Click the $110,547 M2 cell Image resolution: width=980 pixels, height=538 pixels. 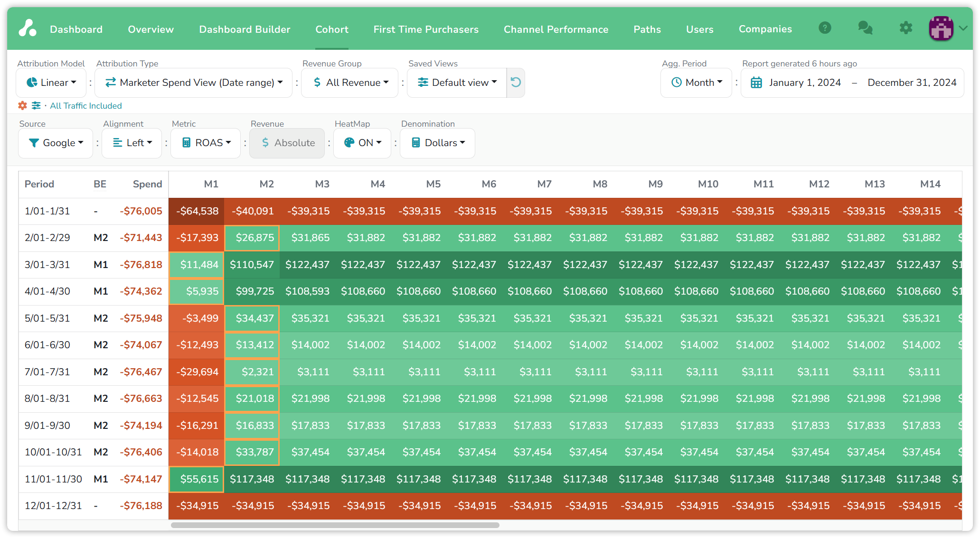click(x=252, y=265)
